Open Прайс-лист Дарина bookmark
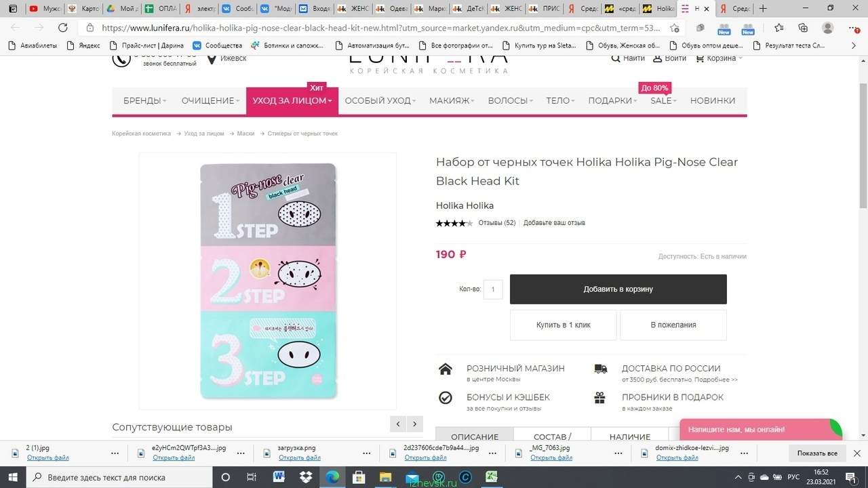868x488 pixels. click(146, 45)
